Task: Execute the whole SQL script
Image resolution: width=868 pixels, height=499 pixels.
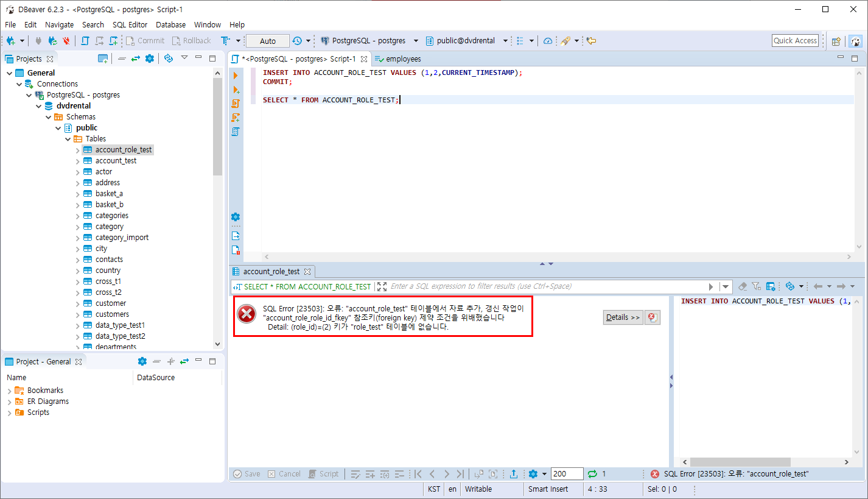Action: point(236,104)
